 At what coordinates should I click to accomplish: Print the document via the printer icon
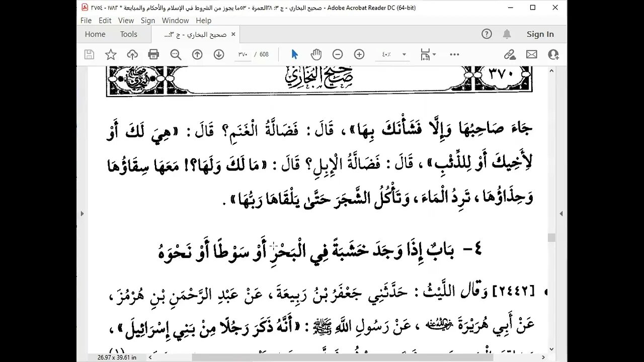154,54
